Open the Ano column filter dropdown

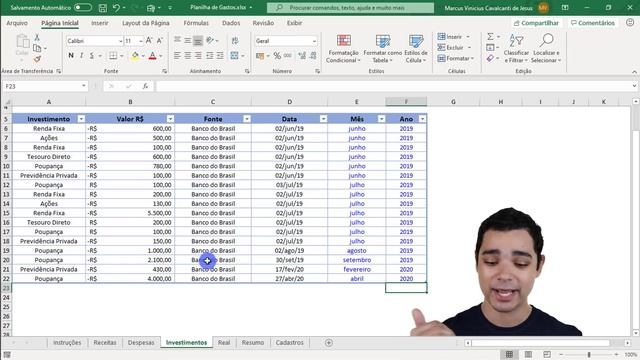point(422,119)
